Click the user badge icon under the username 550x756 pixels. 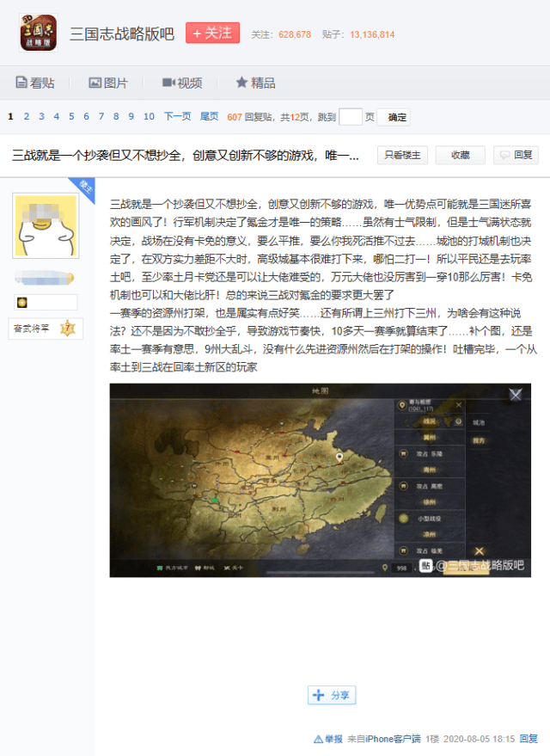22,302
